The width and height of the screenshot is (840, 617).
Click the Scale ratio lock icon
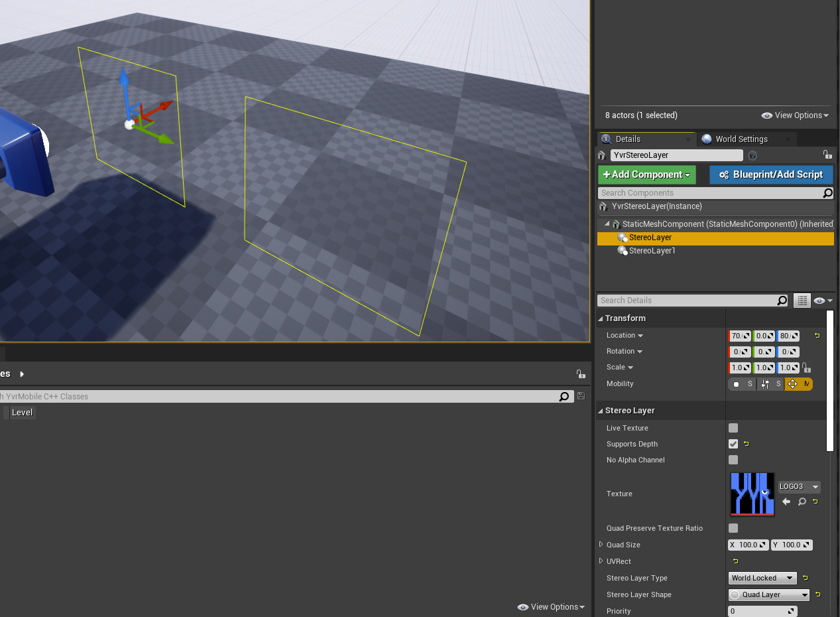(806, 368)
